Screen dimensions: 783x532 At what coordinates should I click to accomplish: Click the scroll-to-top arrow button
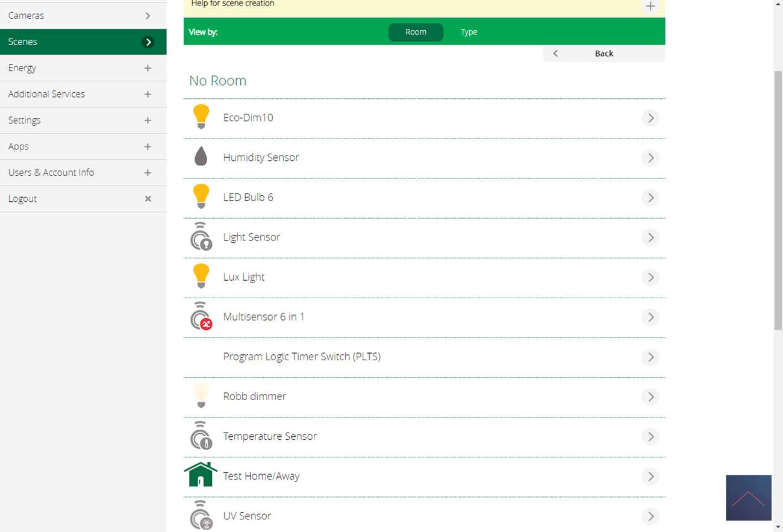click(x=749, y=498)
